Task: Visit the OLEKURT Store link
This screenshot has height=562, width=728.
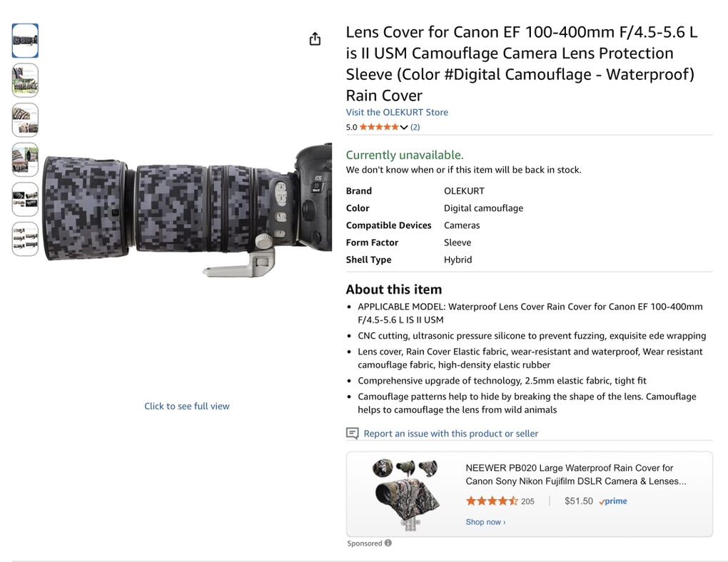Action: click(396, 112)
